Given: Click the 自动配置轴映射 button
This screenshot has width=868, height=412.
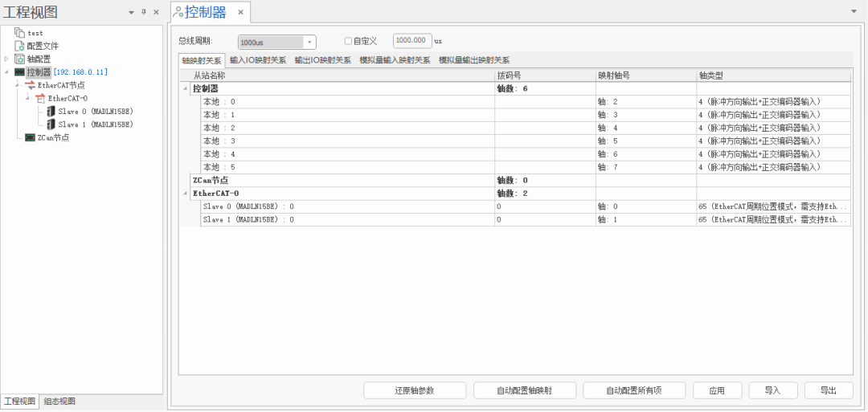Looking at the screenshot, I should (525, 390).
